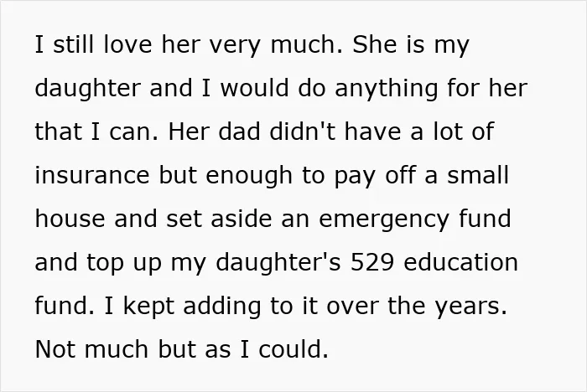Click the word "enough" in the paragraph
This screenshot has width=587, height=392.
point(249,176)
